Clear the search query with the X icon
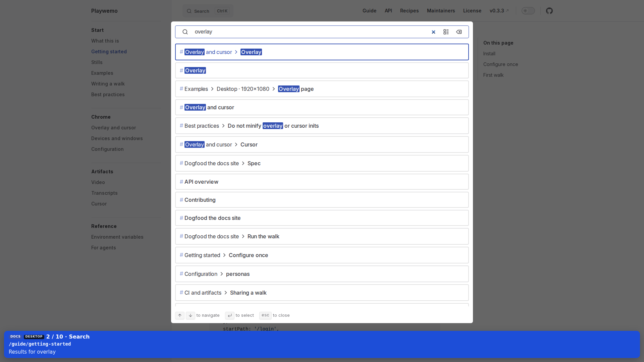 pos(433,32)
